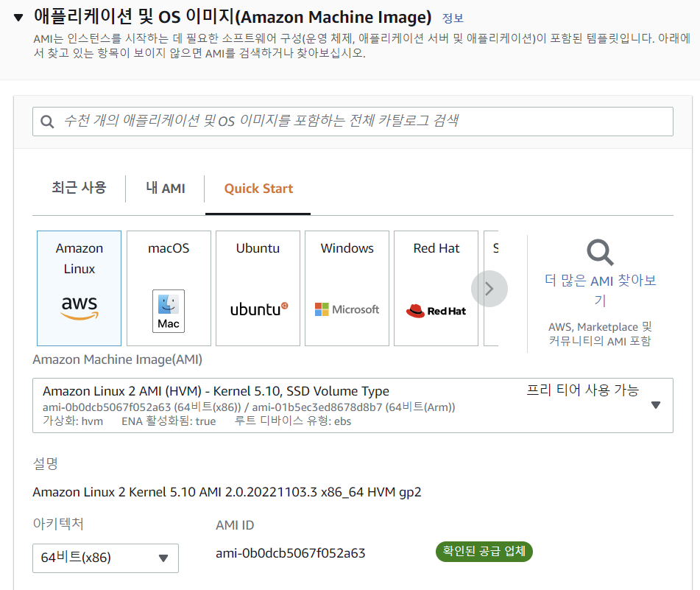Select the Amazon Linux AMI card
The height and width of the screenshot is (590, 700).
click(x=79, y=288)
